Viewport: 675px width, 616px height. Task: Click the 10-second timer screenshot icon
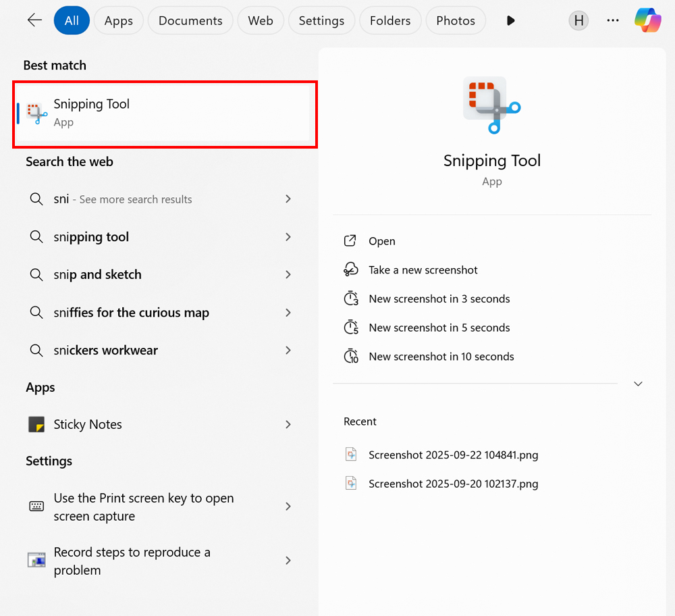coord(351,356)
